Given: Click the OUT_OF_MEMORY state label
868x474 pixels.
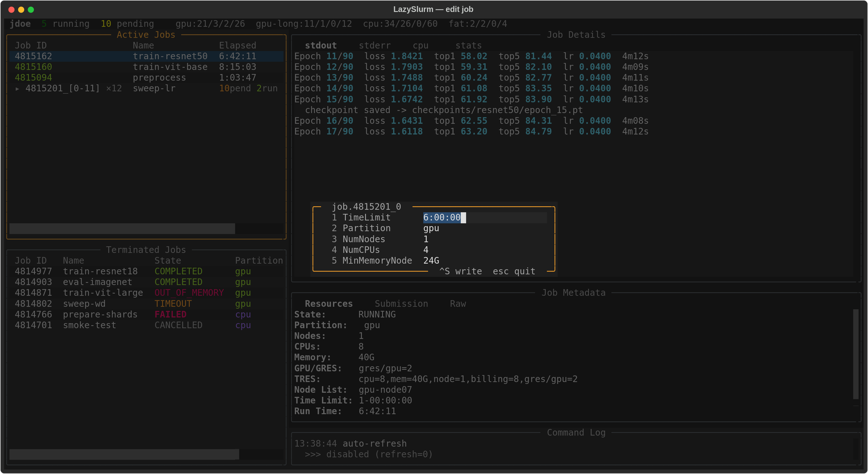Looking at the screenshot, I should pyautogui.click(x=189, y=293).
